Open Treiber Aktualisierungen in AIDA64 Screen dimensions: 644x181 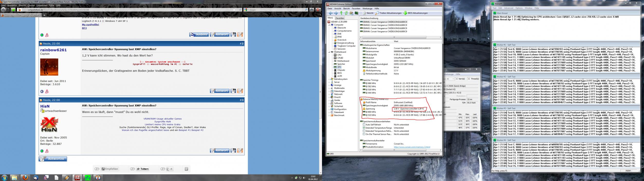coord(388,13)
